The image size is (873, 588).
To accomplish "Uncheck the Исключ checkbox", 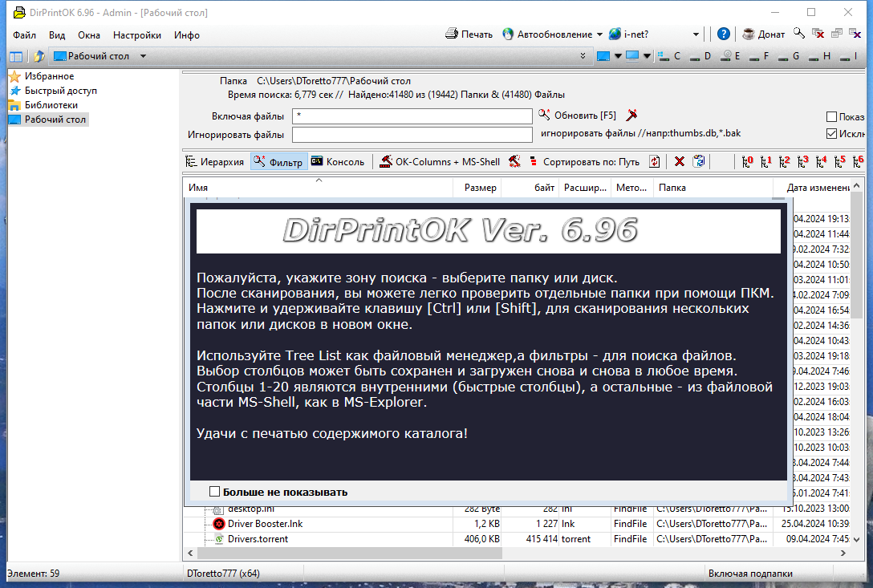I will (x=832, y=134).
